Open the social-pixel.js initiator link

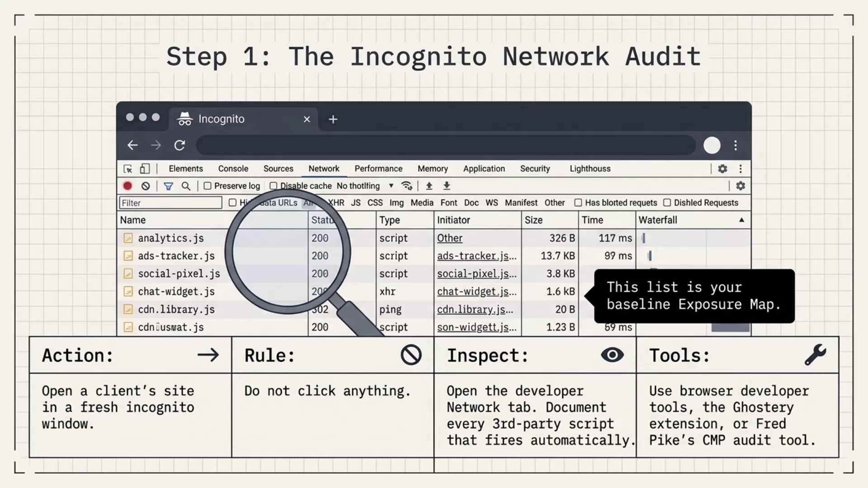point(476,274)
